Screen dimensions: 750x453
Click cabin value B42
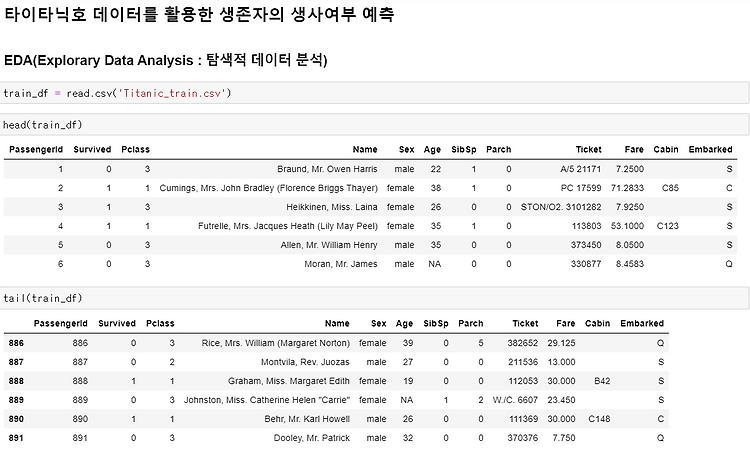pyautogui.click(x=602, y=381)
